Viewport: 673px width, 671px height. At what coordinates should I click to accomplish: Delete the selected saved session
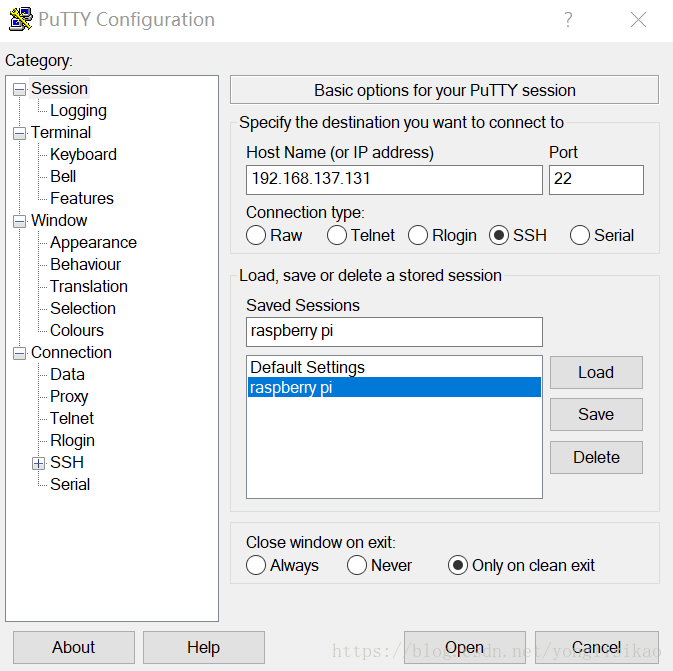click(x=596, y=457)
